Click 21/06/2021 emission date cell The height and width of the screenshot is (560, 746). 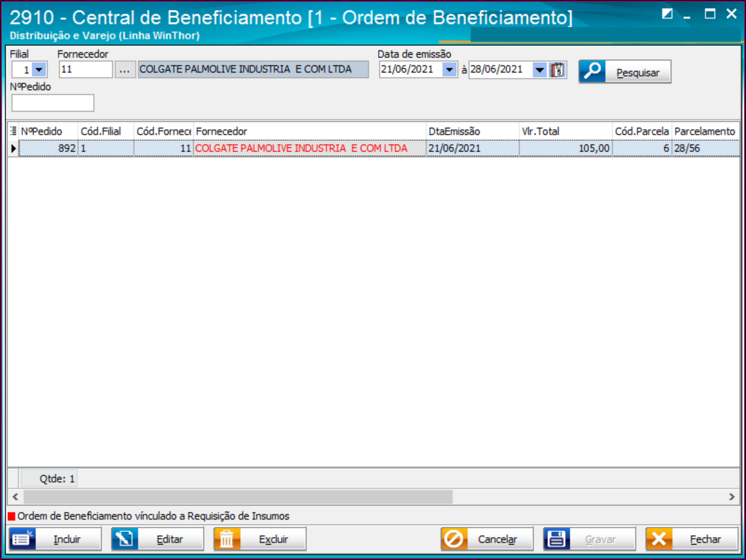click(x=472, y=148)
